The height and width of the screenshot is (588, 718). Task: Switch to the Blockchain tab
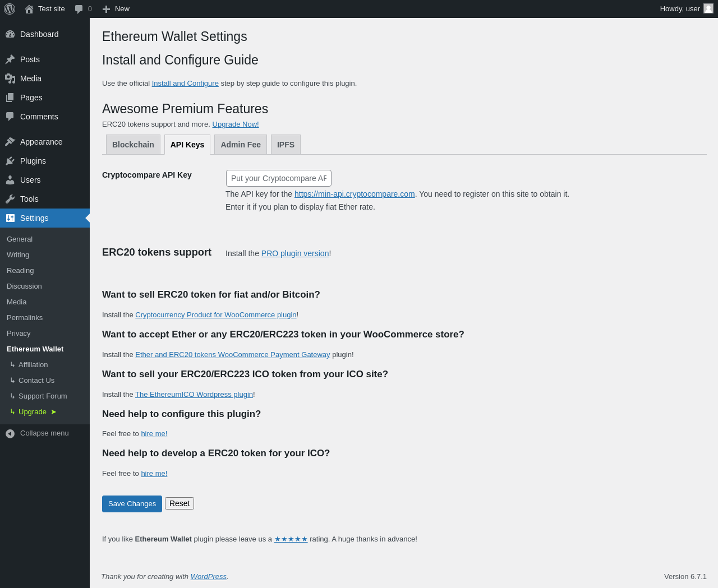pyautogui.click(x=133, y=145)
